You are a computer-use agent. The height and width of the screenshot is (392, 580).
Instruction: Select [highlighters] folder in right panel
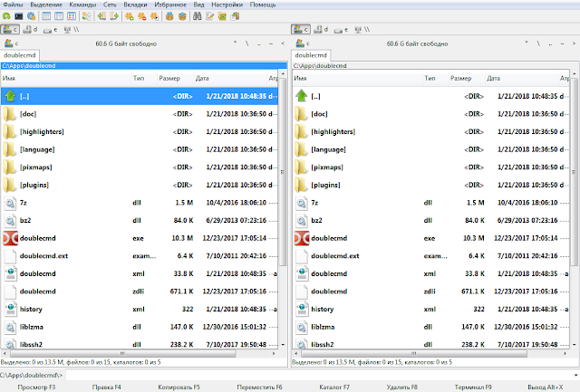point(431,131)
